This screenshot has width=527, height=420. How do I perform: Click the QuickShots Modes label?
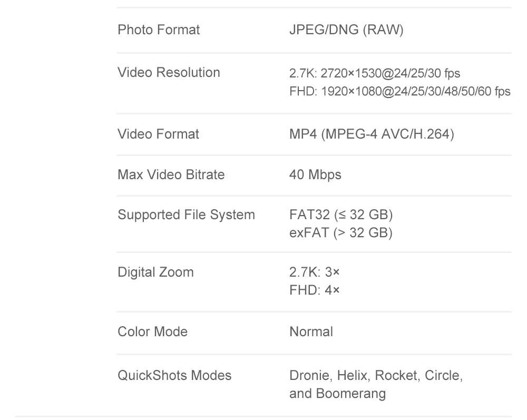coord(174,375)
